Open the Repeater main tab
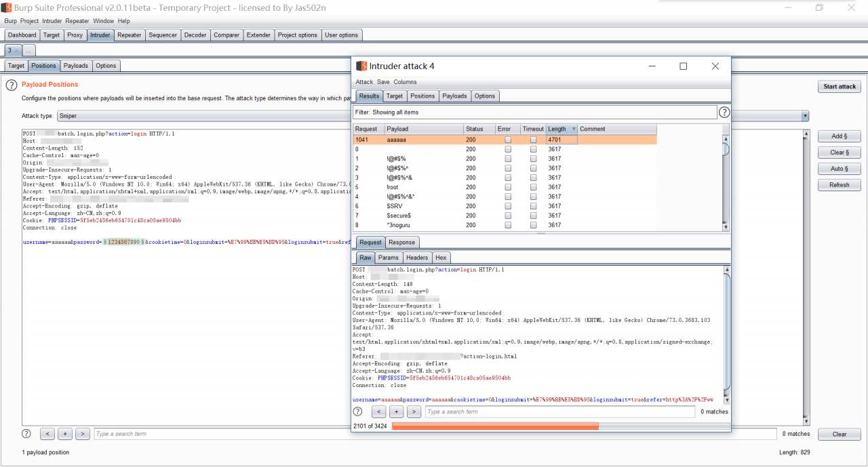Image resolution: width=868 pixels, height=467 pixels. (129, 35)
